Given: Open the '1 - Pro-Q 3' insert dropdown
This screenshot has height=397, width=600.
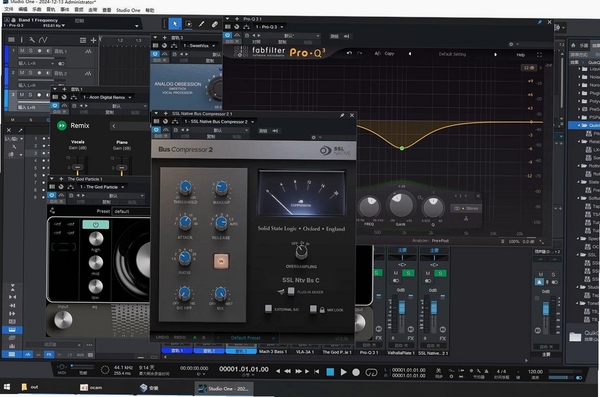Looking at the screenshot, I should coord(269,27).
